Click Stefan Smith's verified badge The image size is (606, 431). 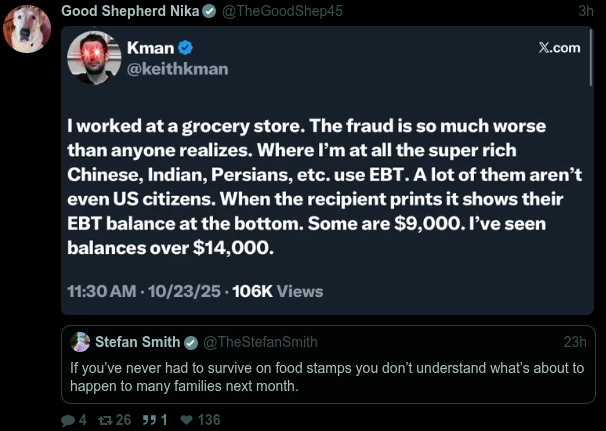click(x=191, y=342)
